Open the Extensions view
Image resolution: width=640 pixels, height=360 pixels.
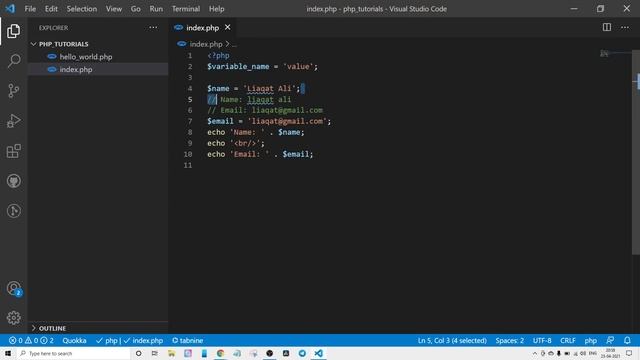pyautogui.click(x=13, y=151)
